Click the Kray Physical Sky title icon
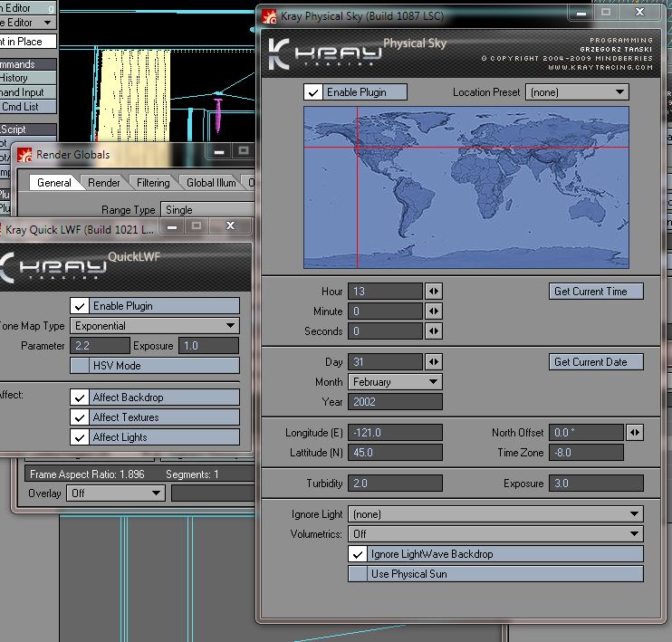Image resolution: width=672 pixels, height=642 pixels. (269, 16)
